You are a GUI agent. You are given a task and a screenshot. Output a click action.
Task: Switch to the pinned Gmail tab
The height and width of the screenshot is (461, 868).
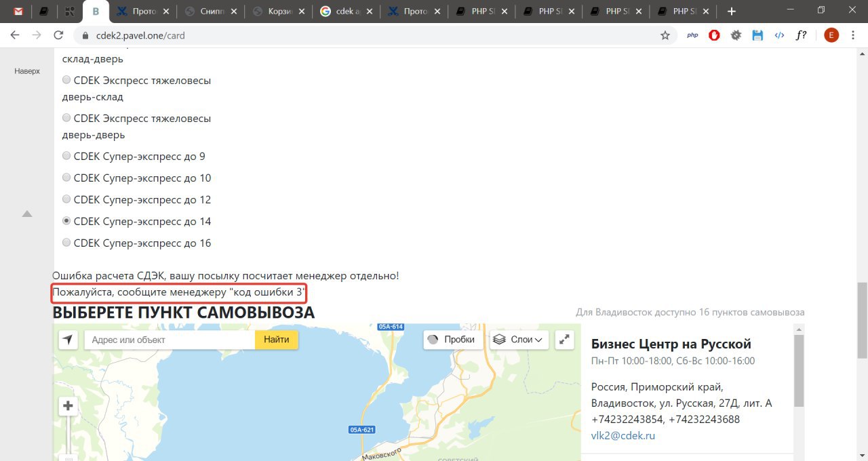pos(18,12)
